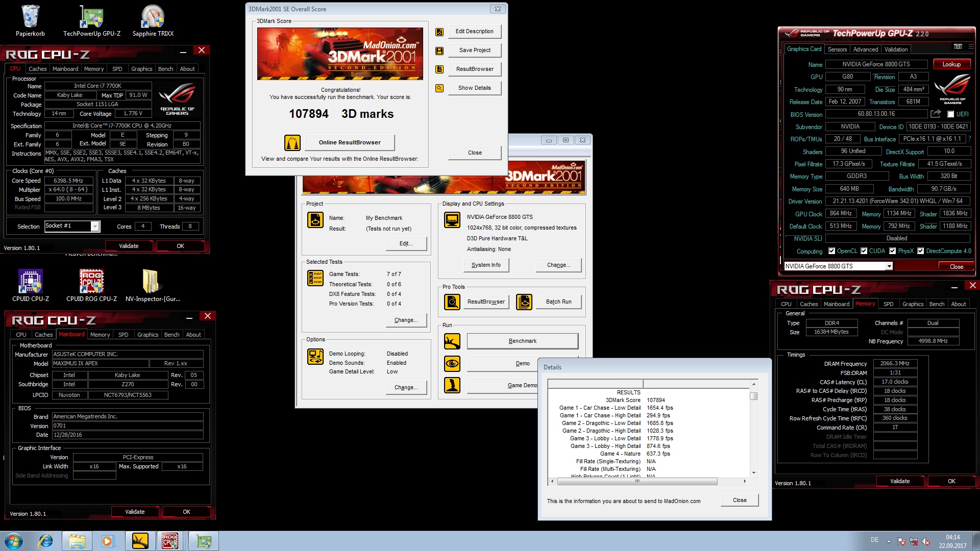
Task: Click the 3DMark2001 taskbar button
Action: (140, 541)
